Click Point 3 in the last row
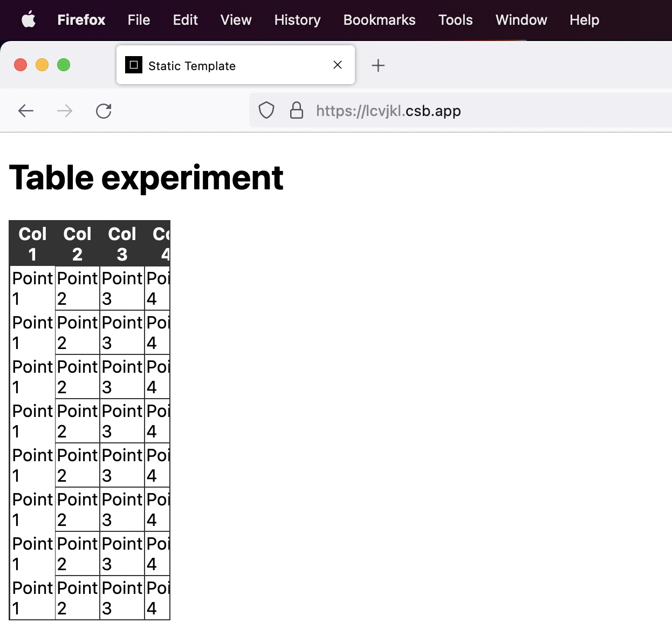 click(x=122, y=598)
